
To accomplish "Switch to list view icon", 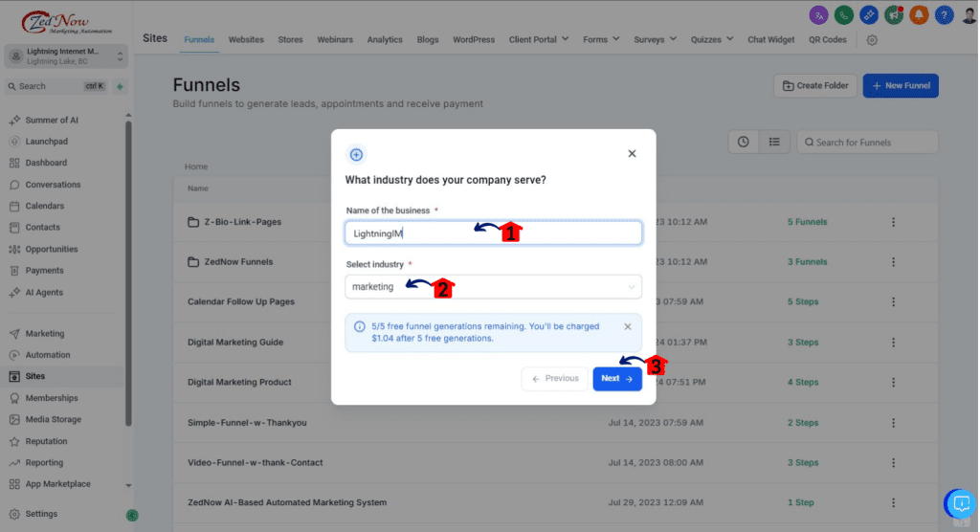I will click(774, 142).
